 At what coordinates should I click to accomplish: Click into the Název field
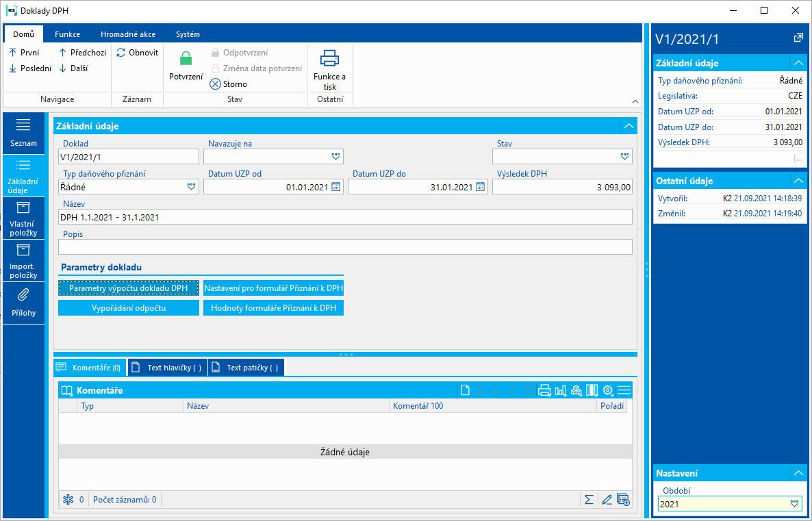coord(346,217)
